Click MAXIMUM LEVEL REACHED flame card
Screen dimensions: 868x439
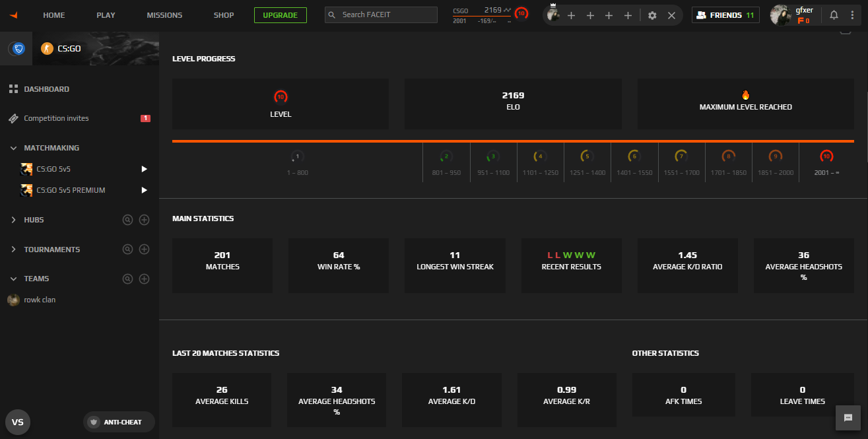(745, 104)
